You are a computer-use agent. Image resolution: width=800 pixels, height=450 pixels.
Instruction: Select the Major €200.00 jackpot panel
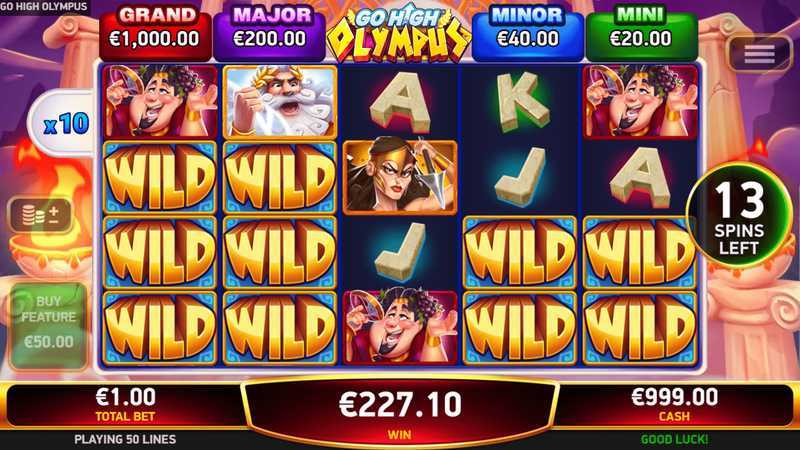pos(270,33)
